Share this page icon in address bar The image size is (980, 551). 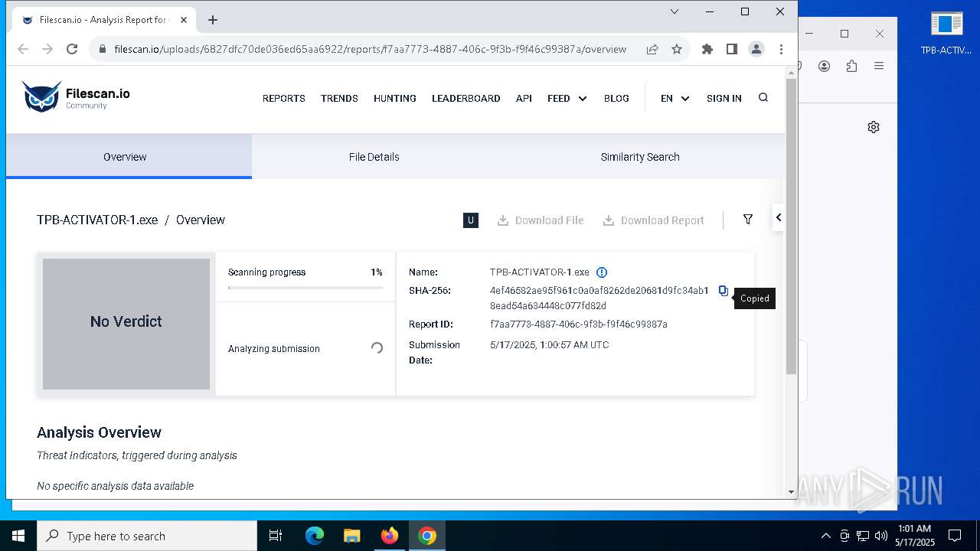click(x=652, y=49)
